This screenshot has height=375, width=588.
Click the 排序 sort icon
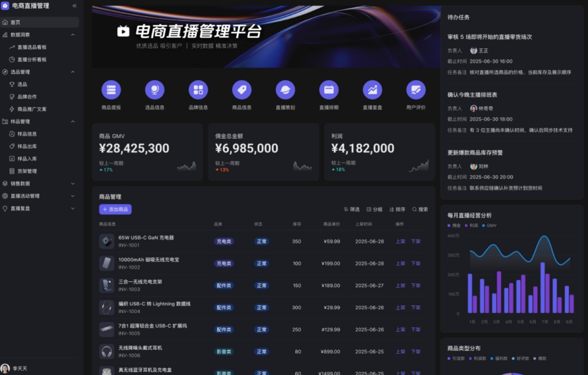[x=391, y=210]
